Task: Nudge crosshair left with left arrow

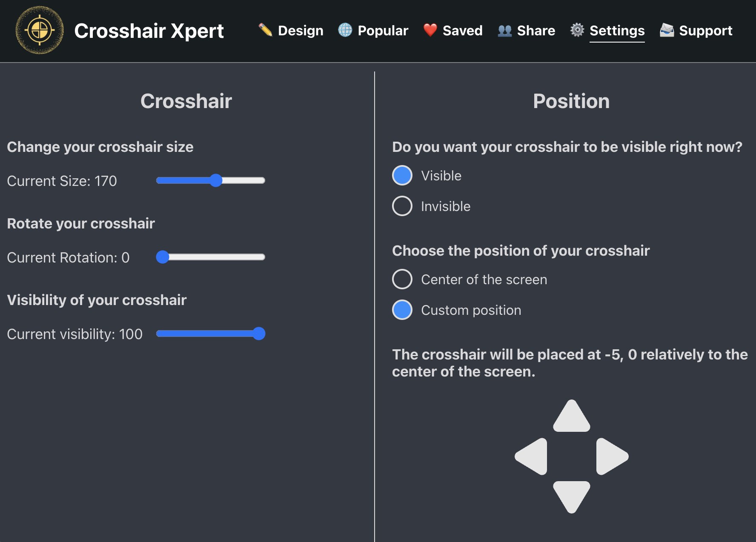Action: pyautogui.click(x=533, y=456)
